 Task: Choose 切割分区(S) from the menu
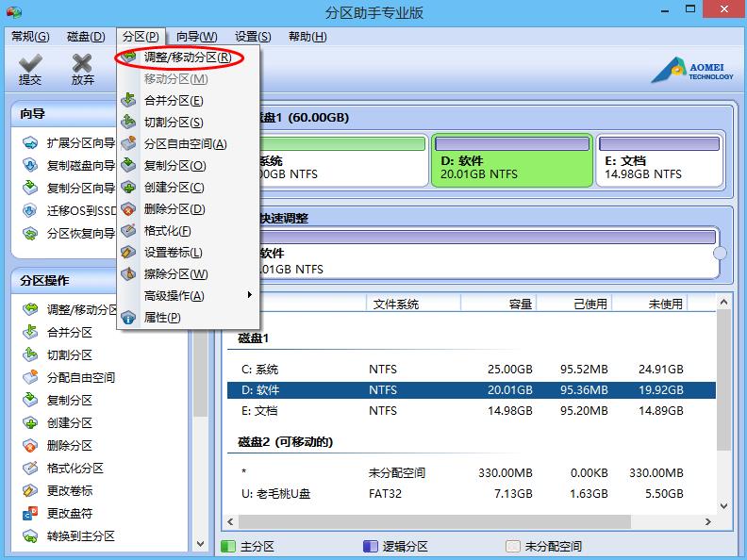click(x=188, y=123)
